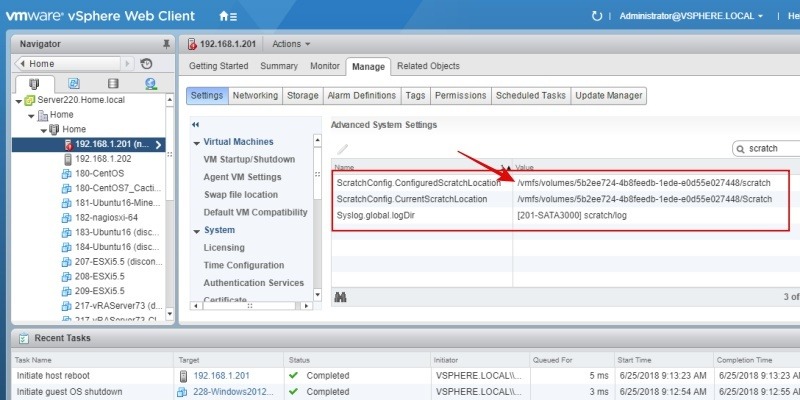800x400 pixels.
Task: Click the host icon beside 192.168.1.201 title
Action: tap(192, 44)
